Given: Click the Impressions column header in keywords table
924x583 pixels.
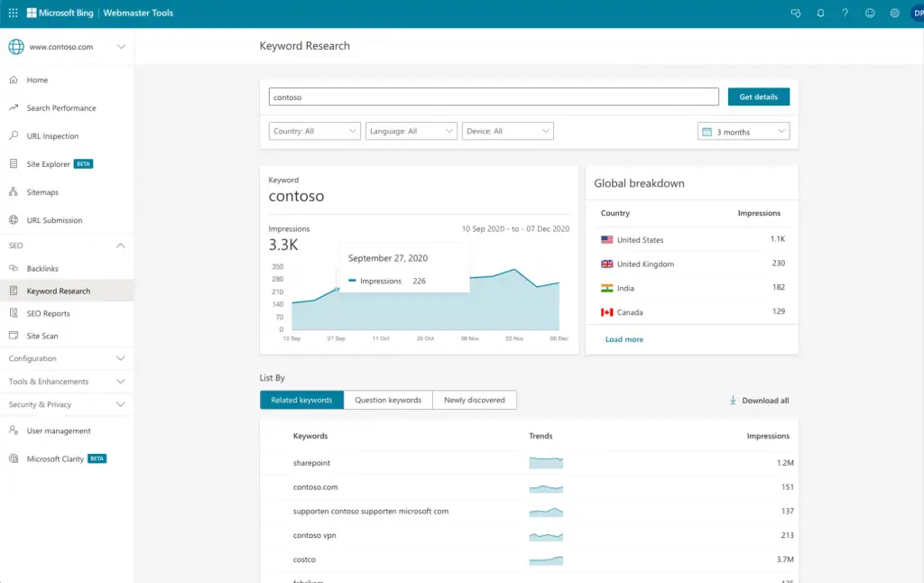Looking at the screenshot, I should click(x=768, y=436).
